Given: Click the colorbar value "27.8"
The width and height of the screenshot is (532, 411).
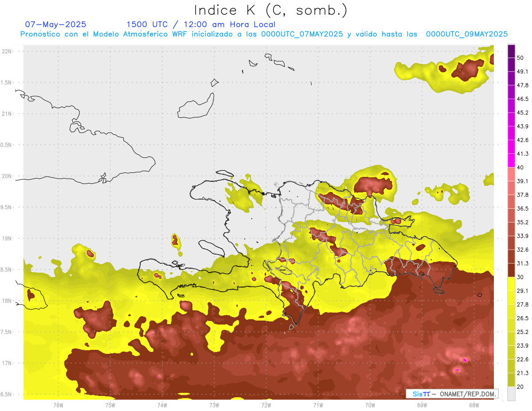Looking at the screenshot, I should click(x=523, y=305).
